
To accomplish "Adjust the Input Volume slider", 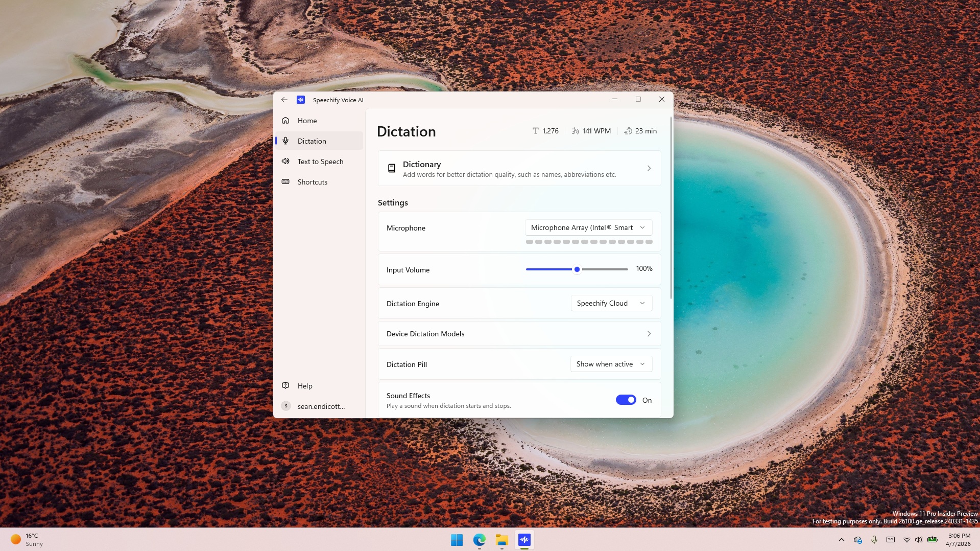I will (577, 269).
